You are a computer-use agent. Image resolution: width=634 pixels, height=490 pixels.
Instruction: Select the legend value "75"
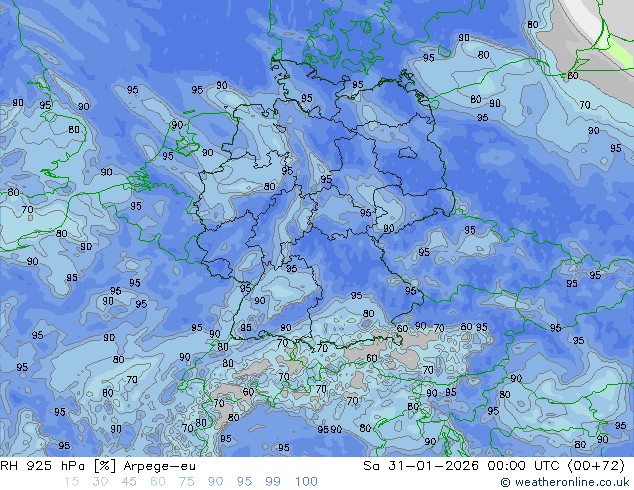pos(186,482)
